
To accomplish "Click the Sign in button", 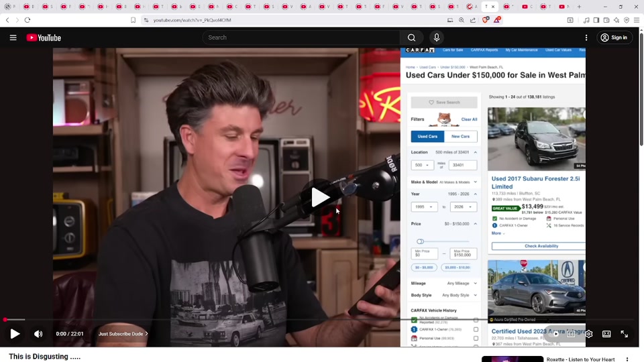I will pos(614,38).
